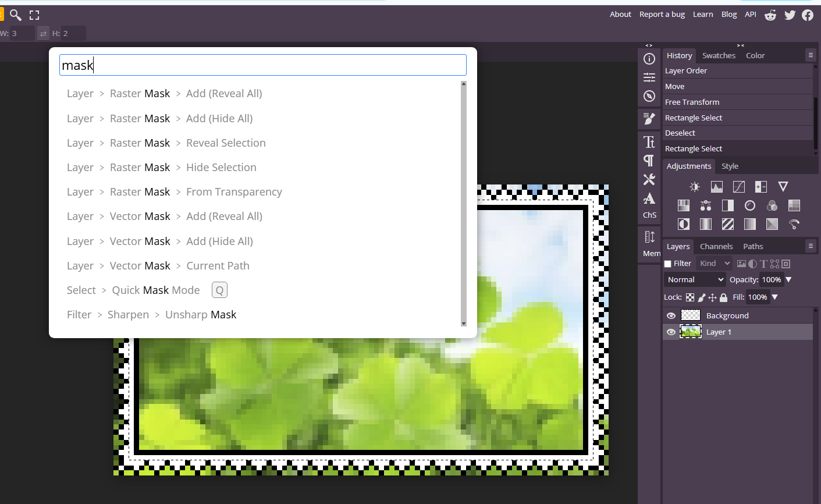Image resolution: width=821 pixels, height=504 pixels.
Task: Click the Report a bug link
Action: click(x=662, y=15)
